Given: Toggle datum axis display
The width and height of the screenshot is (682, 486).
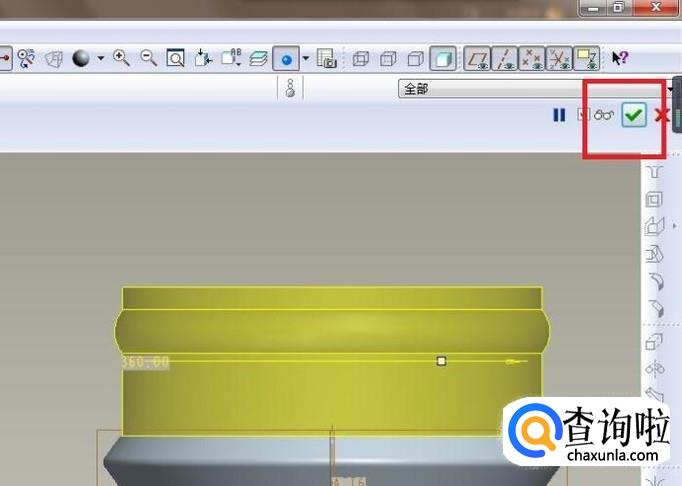Looking at the screenshot, I should (x=507, y=58).
